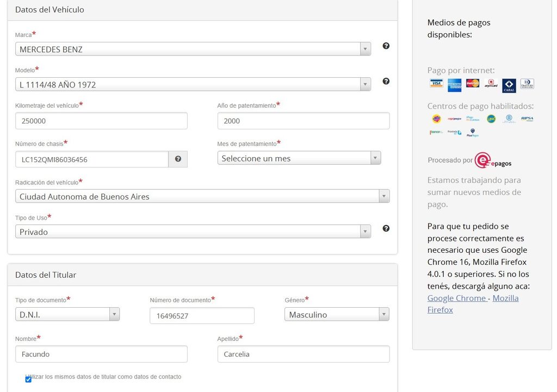Open the Radicación del vehículo dropdown
Screen dimensions: 557x392
pyautogui.click(x=202, y=196)
